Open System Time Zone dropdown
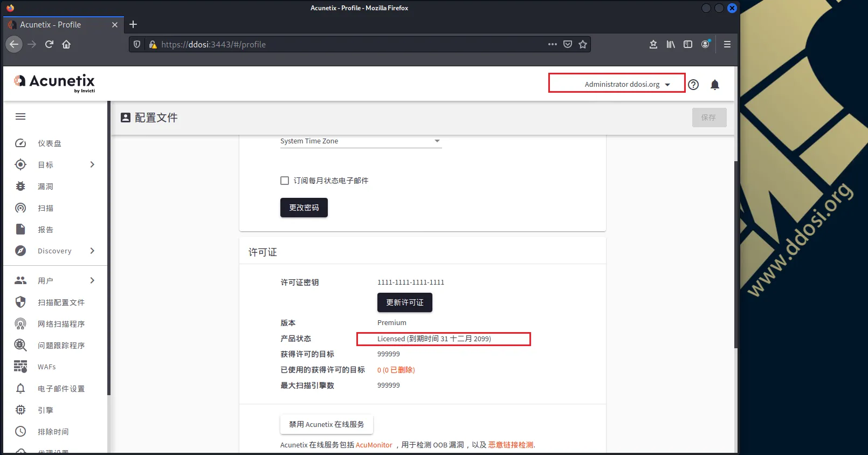 click(x=361, y=141)
